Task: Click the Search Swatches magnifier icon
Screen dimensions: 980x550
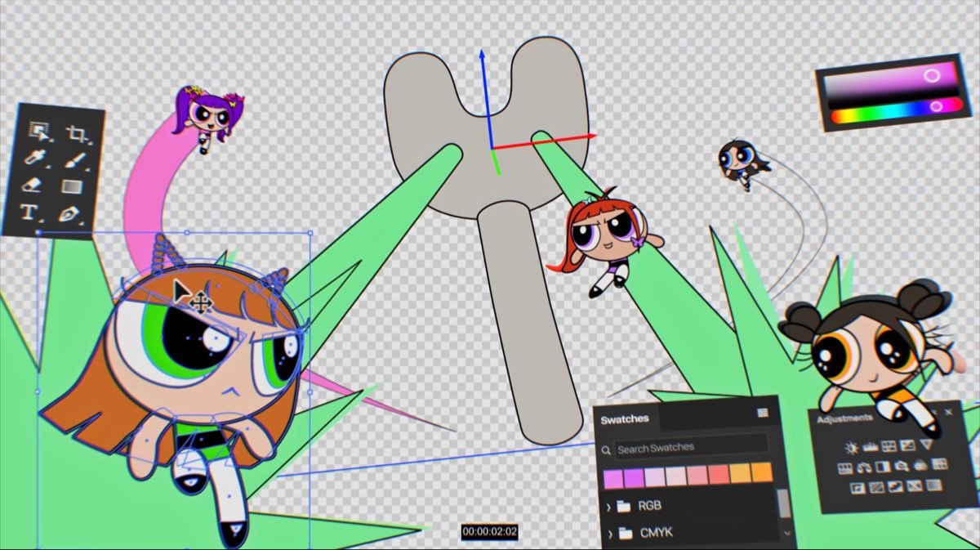Action: click(x=606, y=450)
